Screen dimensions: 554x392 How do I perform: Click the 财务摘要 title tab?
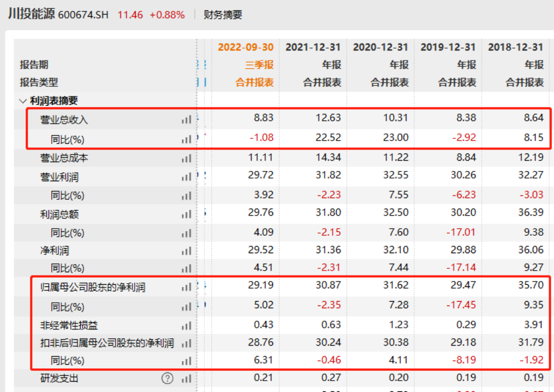(223, 15)
